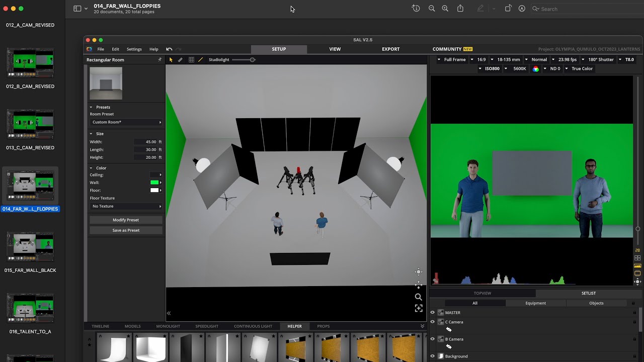Select the yellow line drawing tool
Viewport: 644px width, 362px height.
pyautogui.click(x=200, y=60)
